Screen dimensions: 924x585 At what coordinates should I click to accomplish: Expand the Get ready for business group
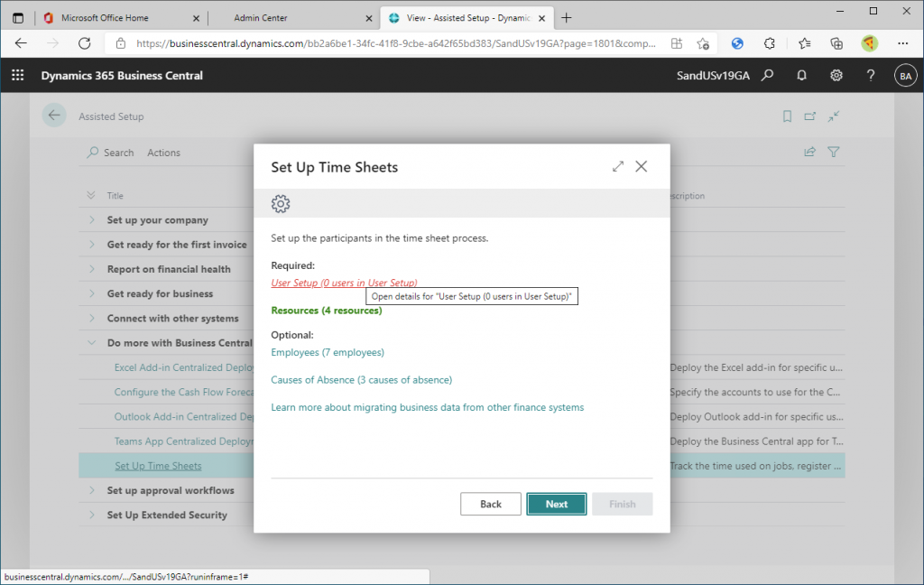coord(92,293)
